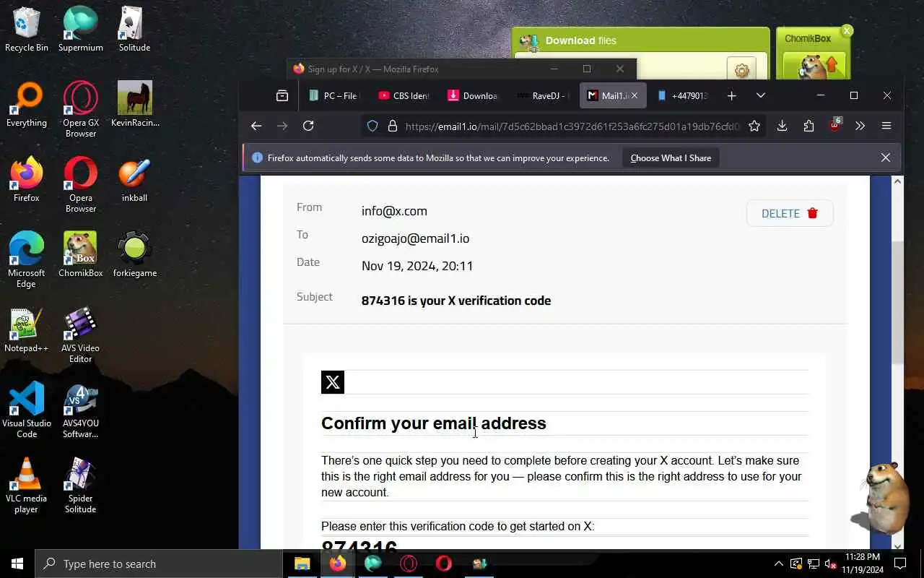
Task: Click the settings gear in Download files widget
Action: [741, 70]
